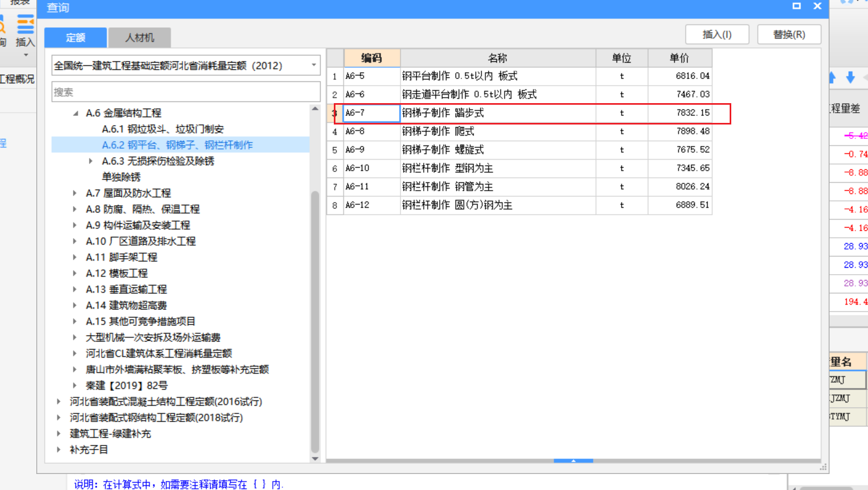Click the 名称 column header

[498, 58]
